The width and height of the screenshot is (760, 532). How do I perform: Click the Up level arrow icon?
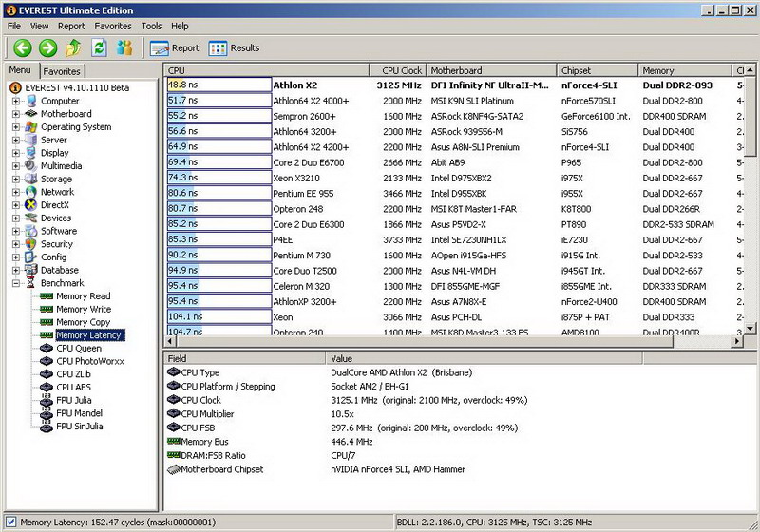pyautogui.click(x=74, y=47)
